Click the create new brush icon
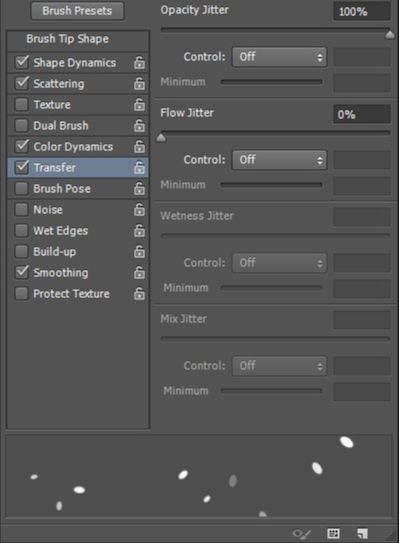 pos(362,533)
